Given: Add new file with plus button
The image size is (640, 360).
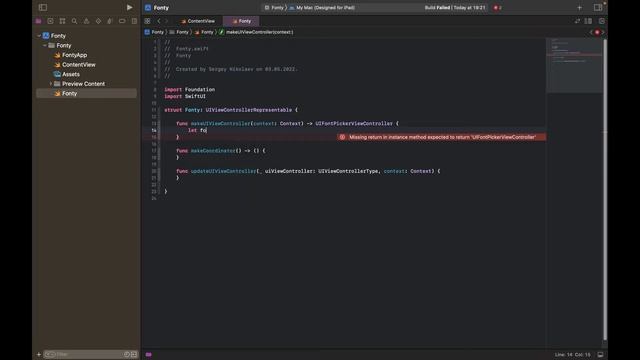Looking at the screenshot, I should click(x=39, y=354).
